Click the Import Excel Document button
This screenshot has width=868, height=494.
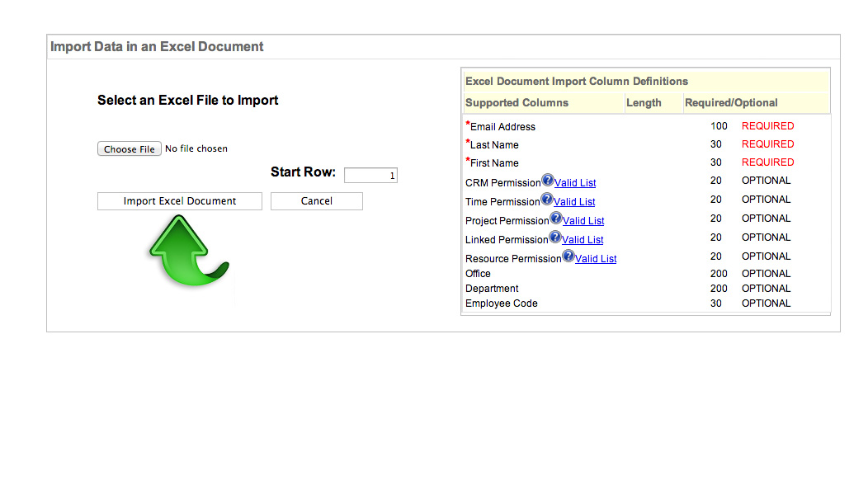click(x=180, y=201)
